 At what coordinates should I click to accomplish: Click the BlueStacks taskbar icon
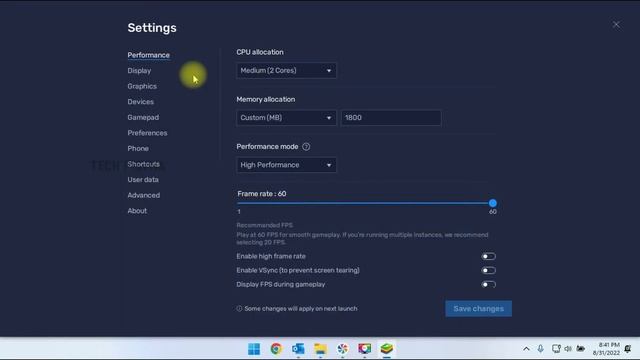pyautogui.click(x=387, y=349)
